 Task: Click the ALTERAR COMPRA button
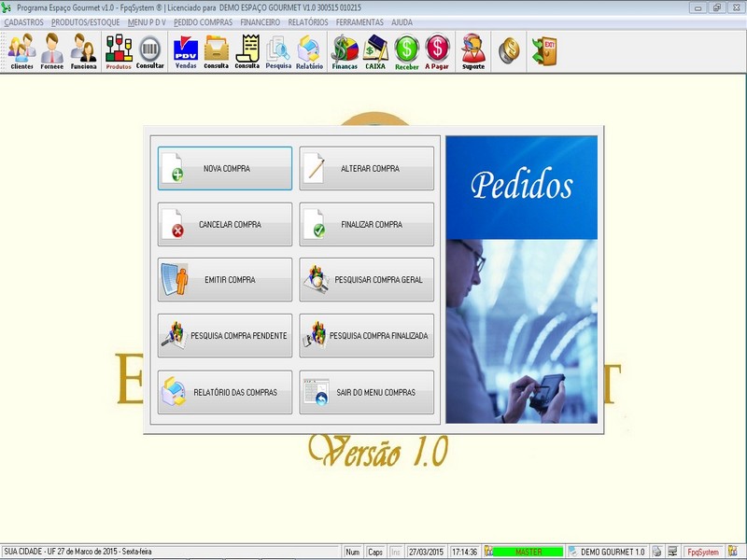point(366,169)
